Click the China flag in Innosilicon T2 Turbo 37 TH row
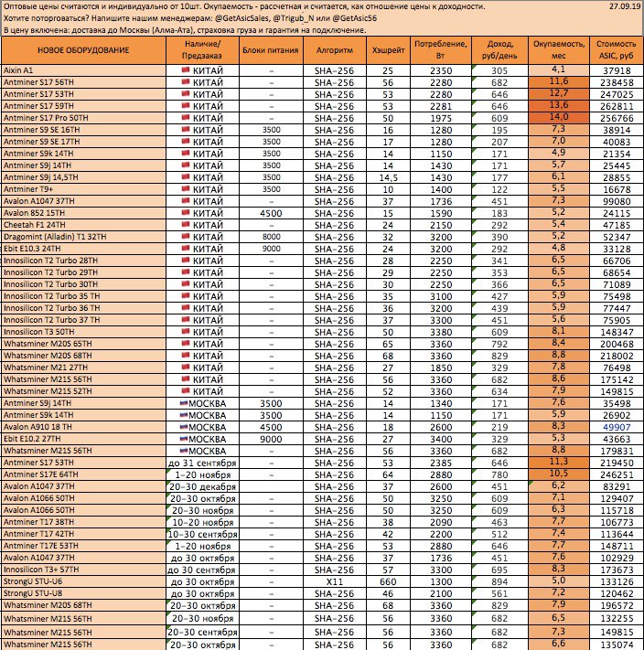644x650 pixels. coord(186,320)
